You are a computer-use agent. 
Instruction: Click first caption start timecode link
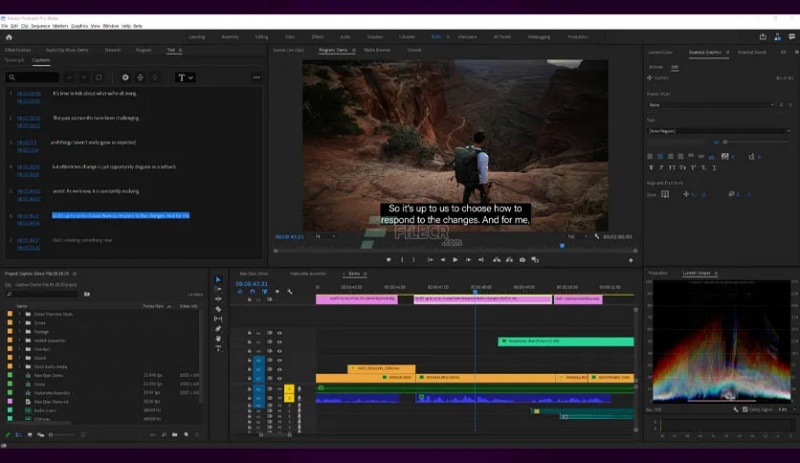[29, 93]
